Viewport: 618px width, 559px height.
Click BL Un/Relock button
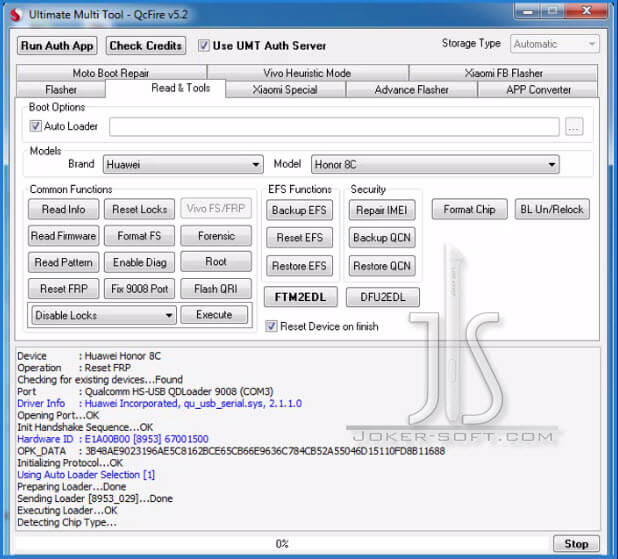(x=552, y=209)
